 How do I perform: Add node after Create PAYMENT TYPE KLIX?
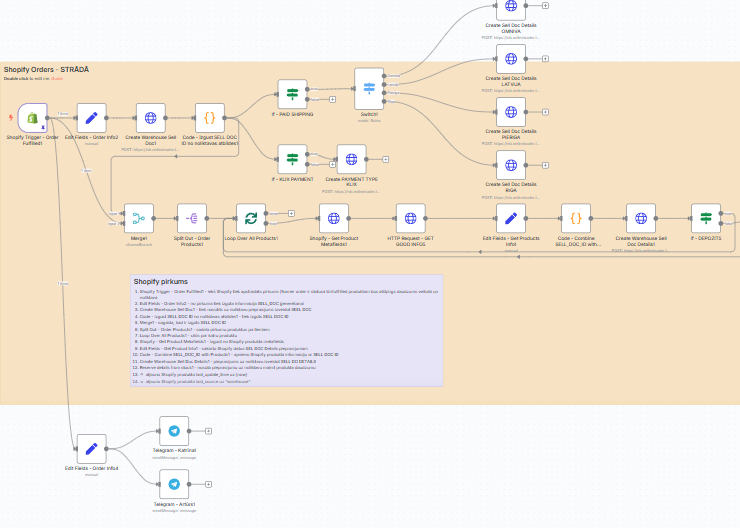click(386, 159)
